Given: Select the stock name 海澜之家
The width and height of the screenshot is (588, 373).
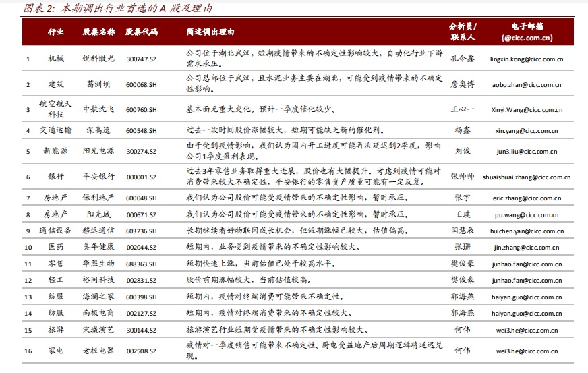Looking at the screenshot, I should pyautogui.click(x=98, y=297).
